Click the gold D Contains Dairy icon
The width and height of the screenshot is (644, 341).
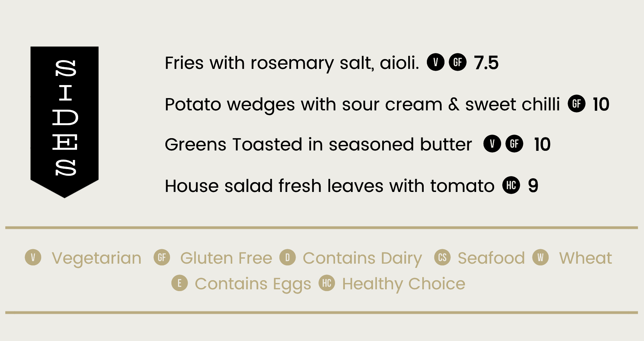point(288,257)
